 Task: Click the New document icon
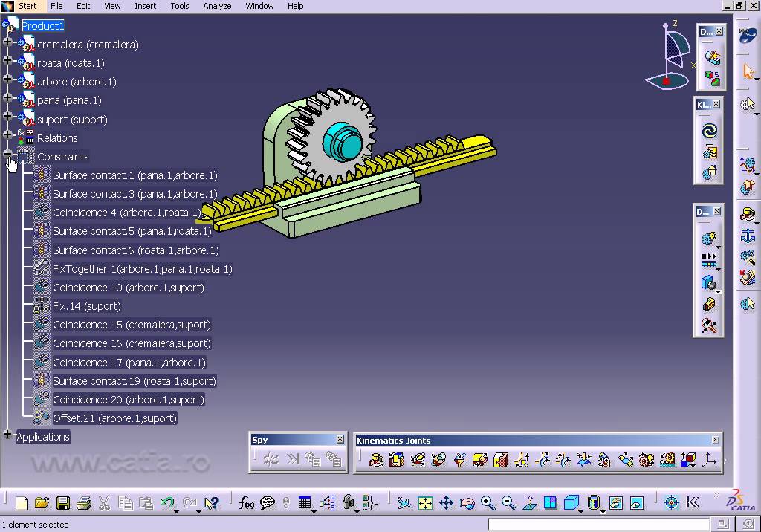click(x=22, y=503)
